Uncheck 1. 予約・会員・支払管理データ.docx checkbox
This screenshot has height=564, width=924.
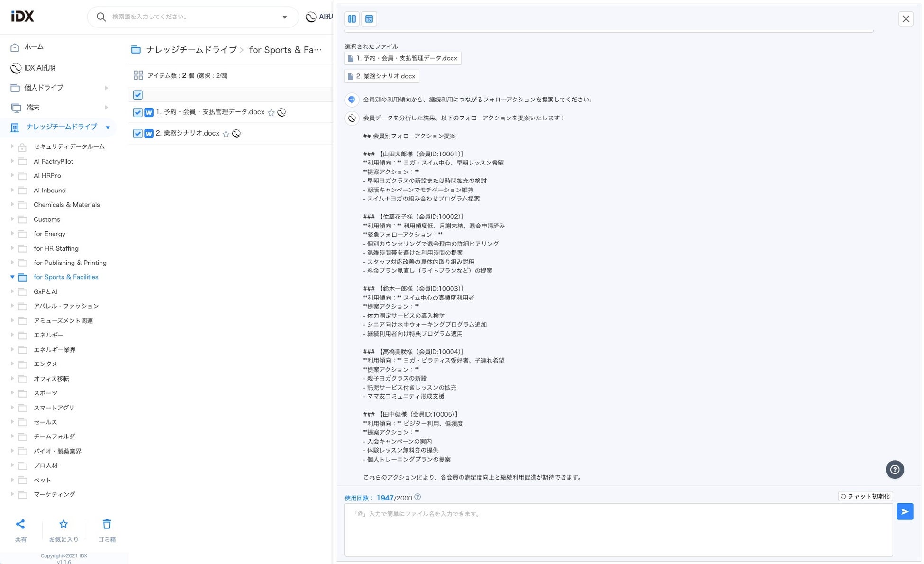(x=137, y=112)
